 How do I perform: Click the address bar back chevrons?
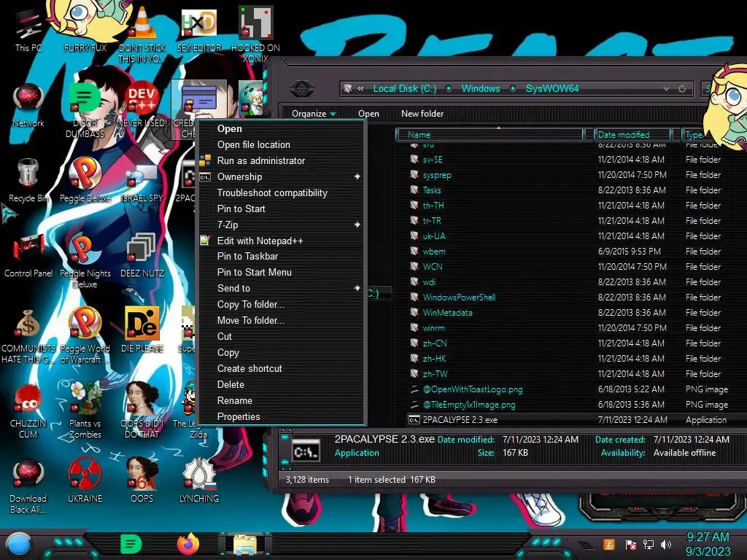point(360,88)
